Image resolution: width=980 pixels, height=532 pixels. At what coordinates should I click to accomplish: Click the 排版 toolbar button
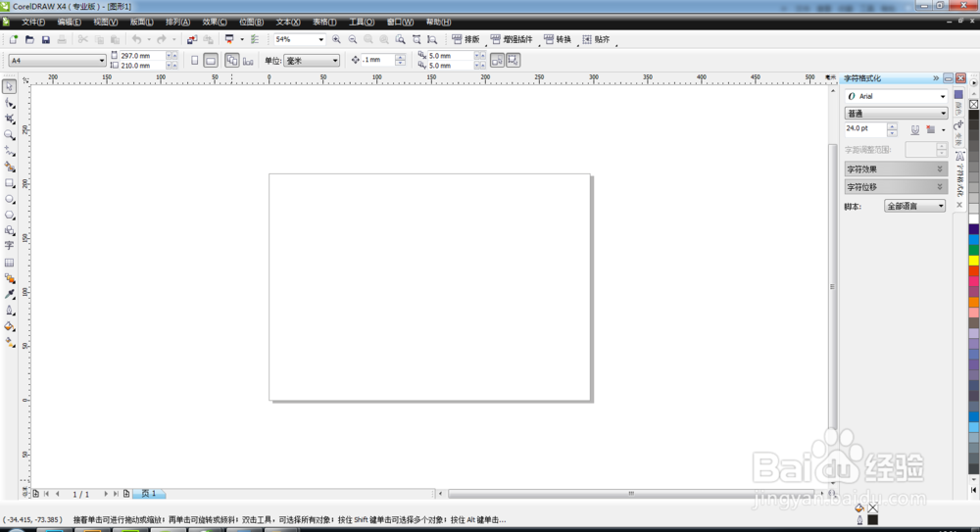(x=466, y=39)
